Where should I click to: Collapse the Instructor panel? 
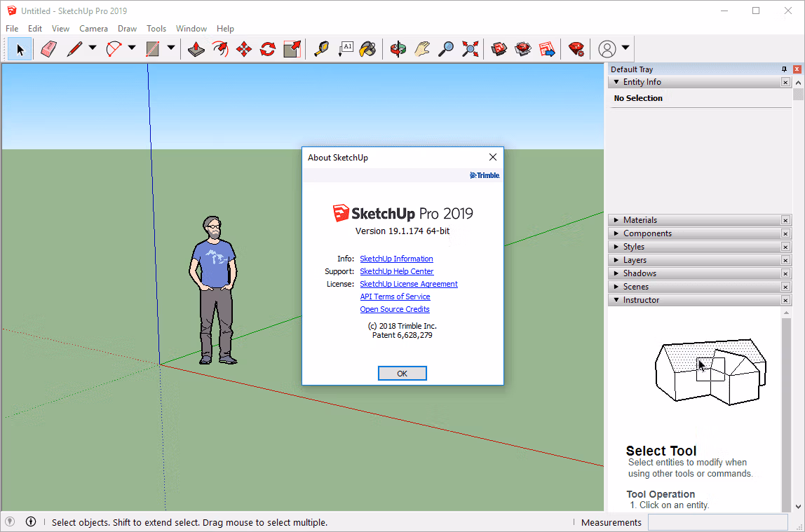tap(616, 300)
